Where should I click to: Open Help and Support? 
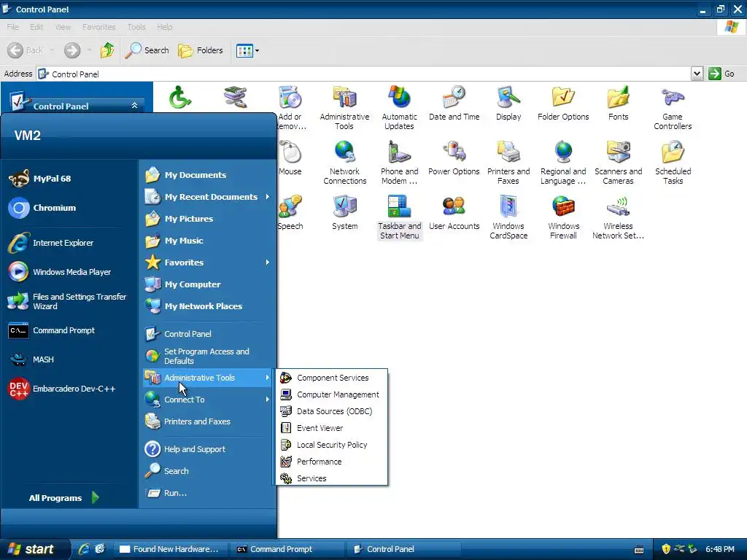pyautogui.click(x=208, y=449)
